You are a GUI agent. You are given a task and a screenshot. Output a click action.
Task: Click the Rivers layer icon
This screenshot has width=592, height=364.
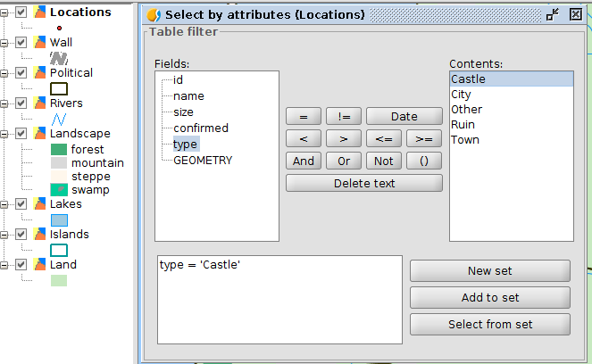[40, 103]
